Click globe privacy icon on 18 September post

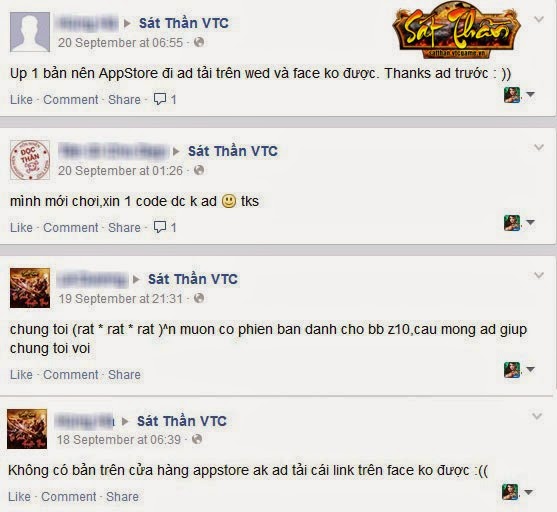[197, 440]
